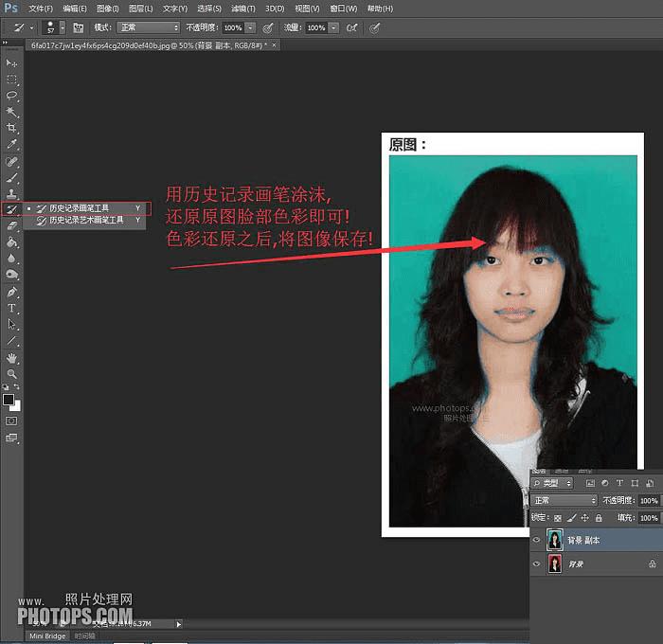The width and height of the screenshot is (663, 644).
Task: Select the Zoom magnifier tool
Action: (12, 374)
